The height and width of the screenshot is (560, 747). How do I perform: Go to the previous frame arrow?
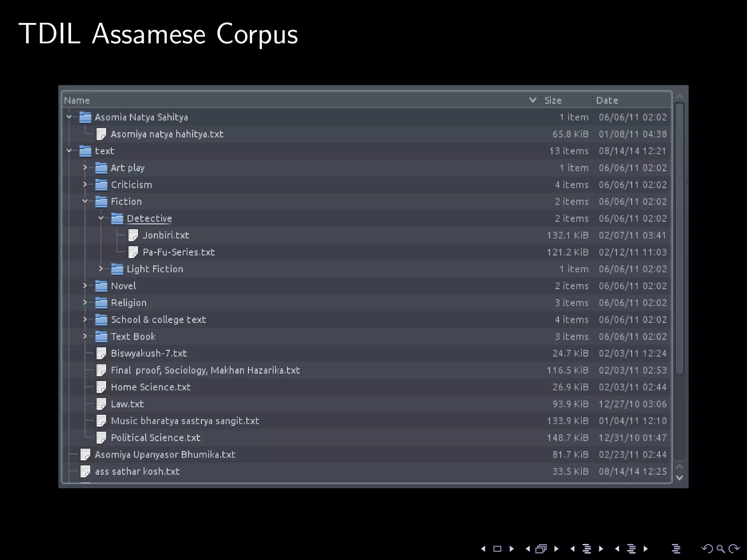(528, 549)
